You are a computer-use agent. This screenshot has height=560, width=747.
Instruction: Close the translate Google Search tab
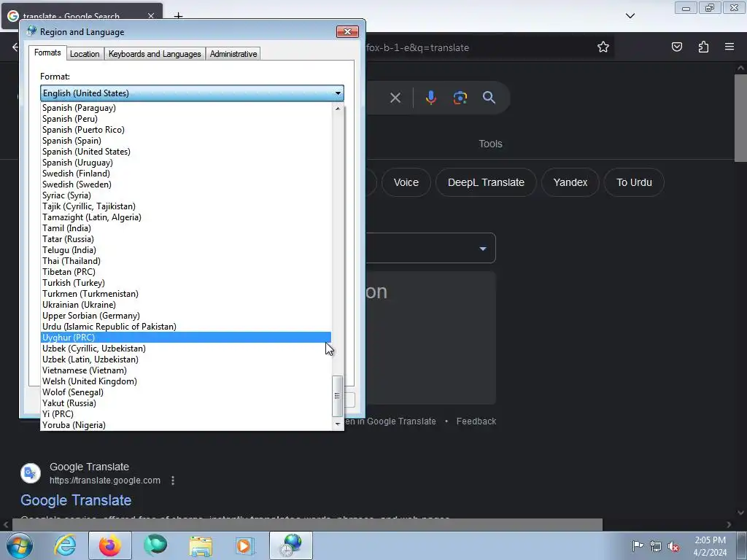click(151, 16)
